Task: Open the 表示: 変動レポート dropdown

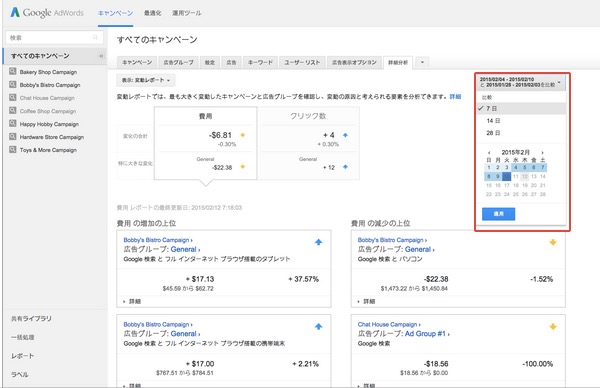Action: pyautogui.click(x=146, y=80)
